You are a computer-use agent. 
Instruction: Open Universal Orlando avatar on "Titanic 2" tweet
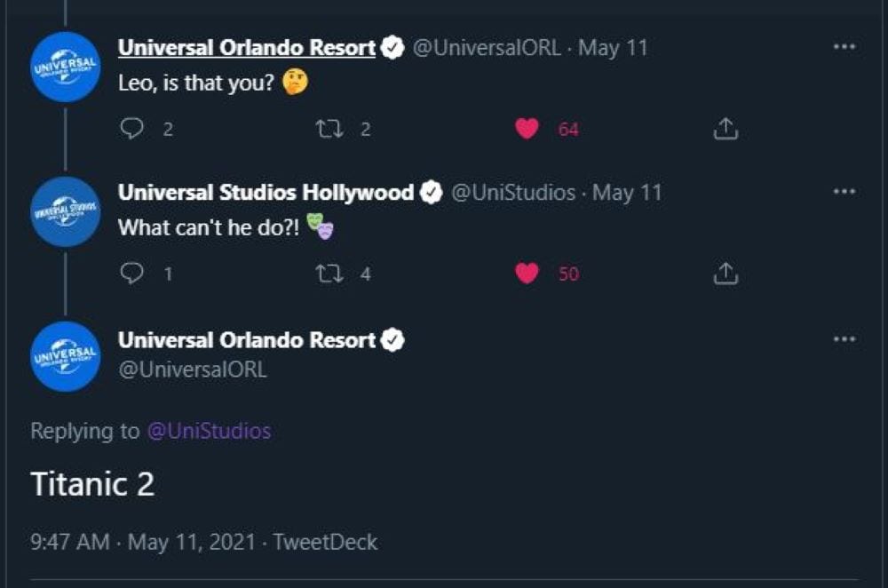(65, 356)
